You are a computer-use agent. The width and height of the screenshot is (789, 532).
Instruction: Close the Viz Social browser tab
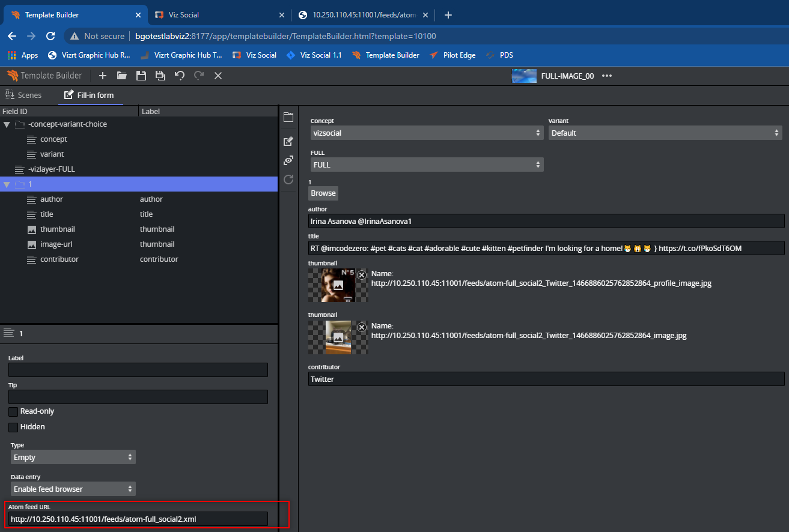pyautogui.click(x=282, y=15)
